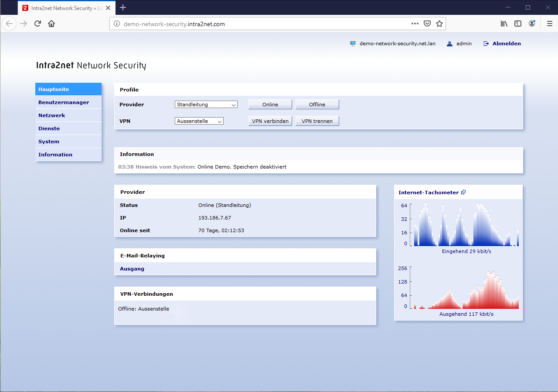Open System menu item
The image size is (558, 392).
point(68,142)
